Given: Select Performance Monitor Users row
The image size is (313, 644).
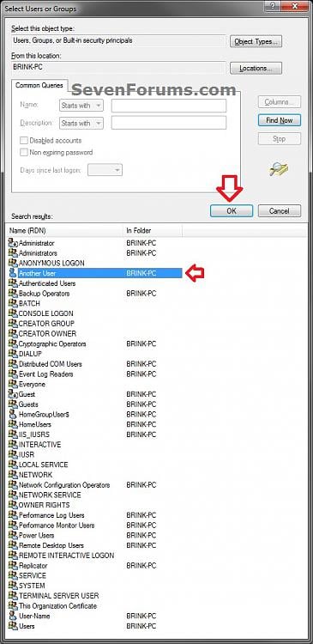Looking at the screenshot, I should [x=94, y=525].
